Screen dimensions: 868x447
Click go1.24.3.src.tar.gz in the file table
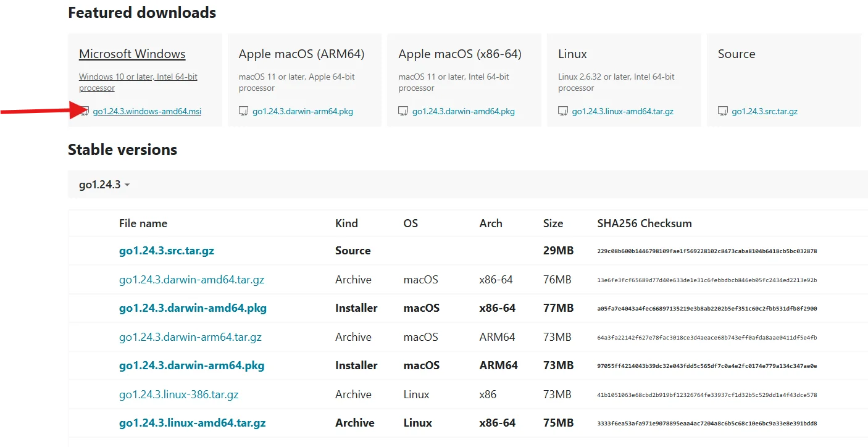pos(167,251)
